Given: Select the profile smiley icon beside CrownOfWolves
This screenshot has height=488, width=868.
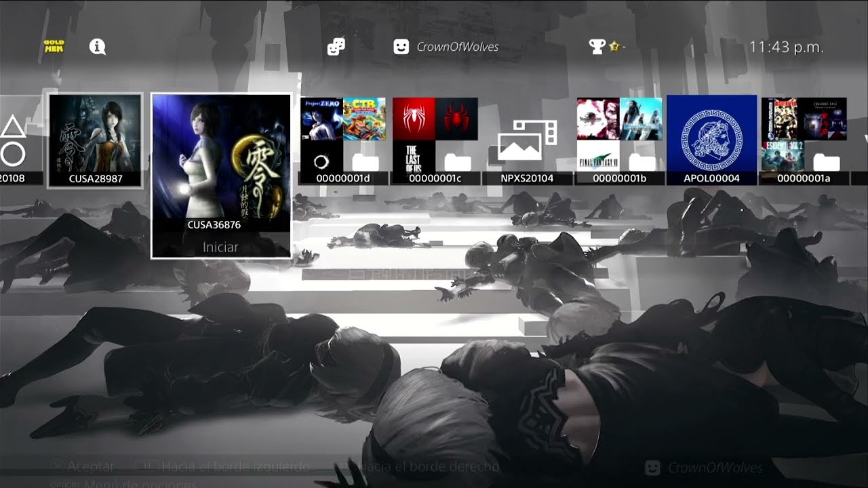Looking at the screenshot, I should (x=401, y=47).
